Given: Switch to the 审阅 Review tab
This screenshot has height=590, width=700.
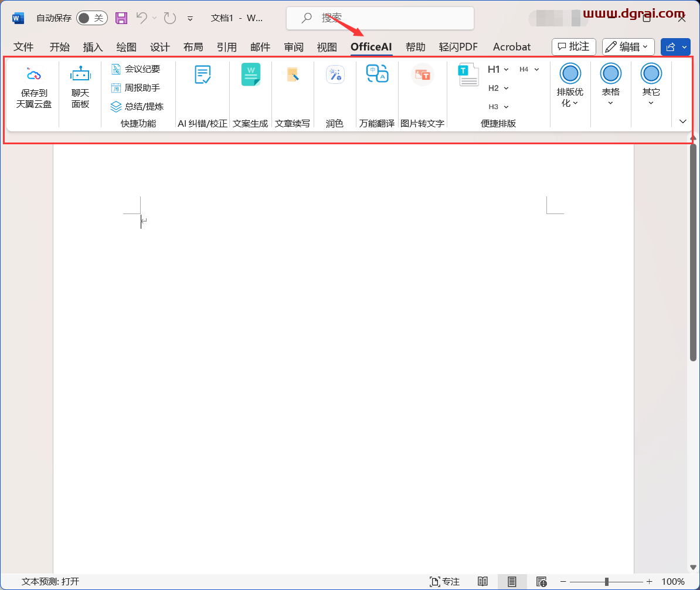Looking at the screenshot, I should [294, 47].
